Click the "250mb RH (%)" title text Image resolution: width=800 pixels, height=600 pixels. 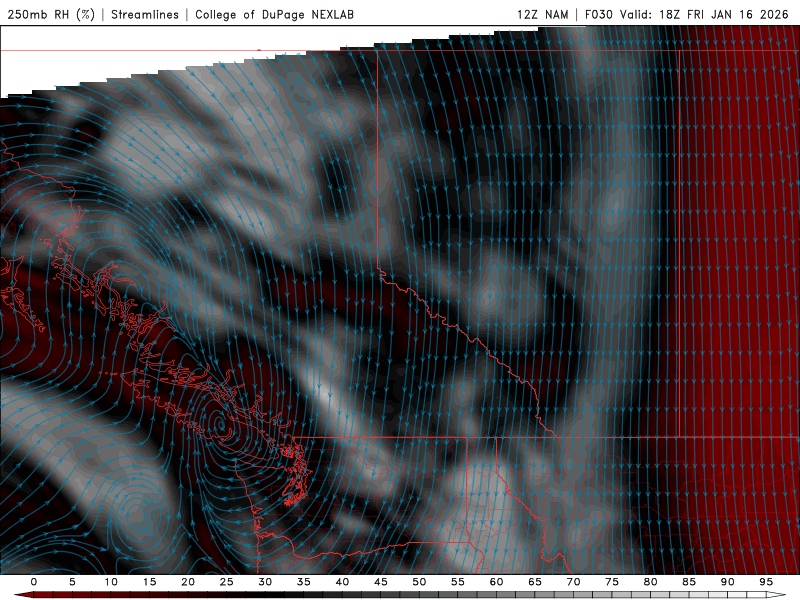(51, 14)
